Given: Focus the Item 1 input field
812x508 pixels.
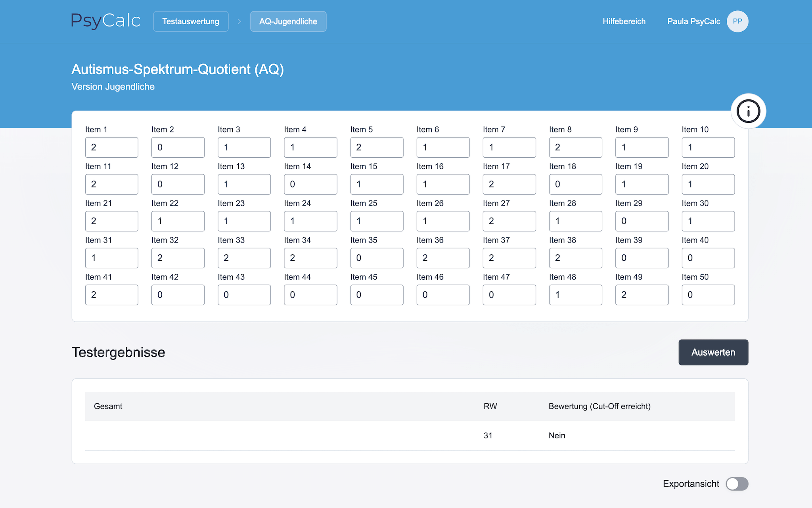Looking at the screenshot, I should 111,147.
